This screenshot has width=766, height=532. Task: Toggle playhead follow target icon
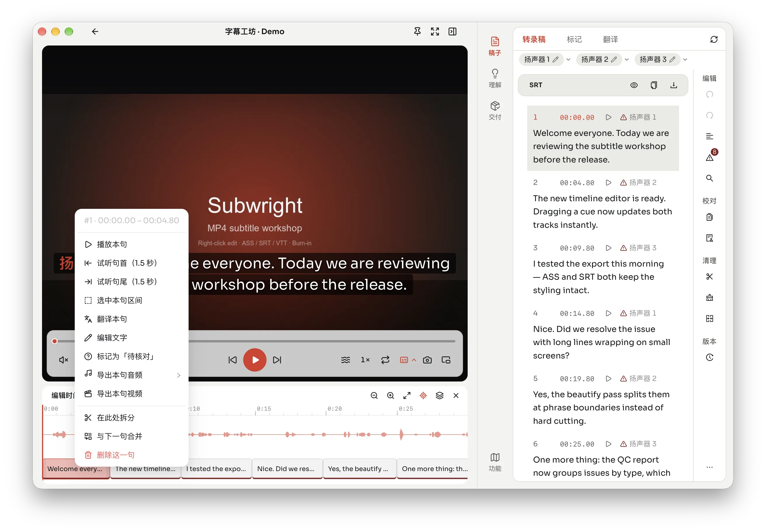click(x=423, y=395)
